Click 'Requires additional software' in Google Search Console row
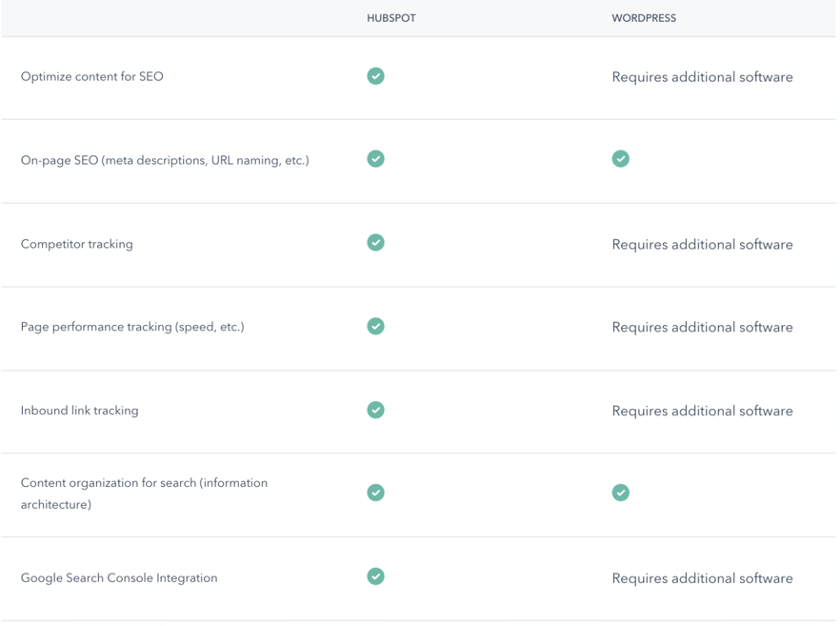 tap(702, 578)
